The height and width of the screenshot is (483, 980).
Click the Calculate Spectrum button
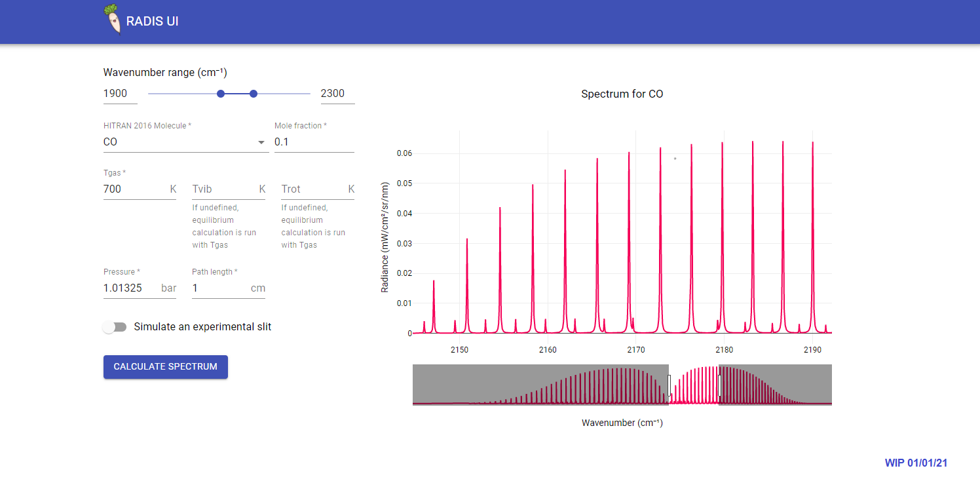coord(166,367)
